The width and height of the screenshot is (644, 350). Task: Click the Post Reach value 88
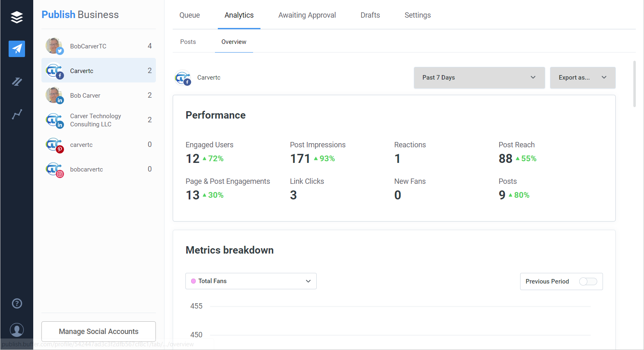pos(505,159)
